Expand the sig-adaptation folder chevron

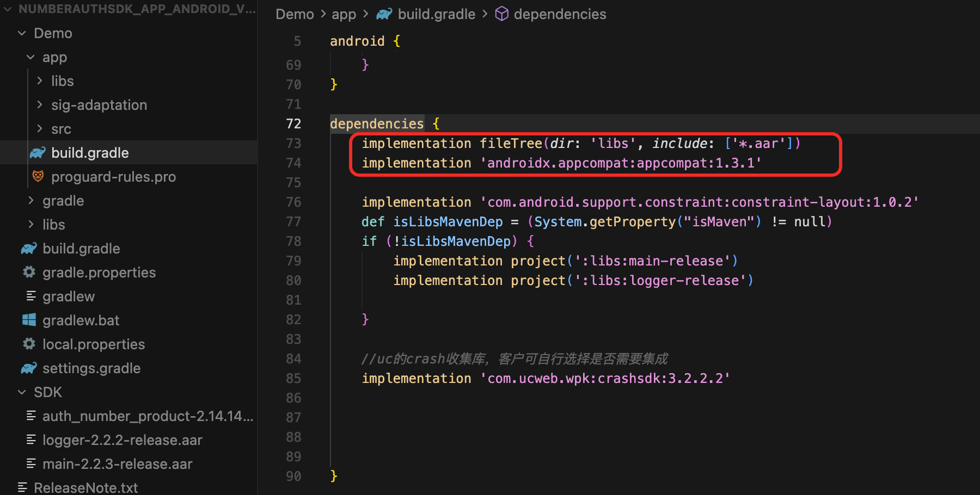[x=39, y=104]
